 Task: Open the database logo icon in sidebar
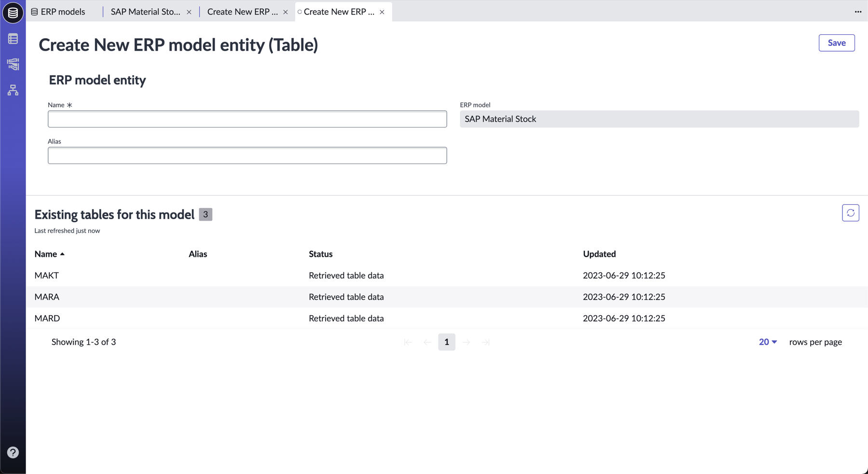13,13
